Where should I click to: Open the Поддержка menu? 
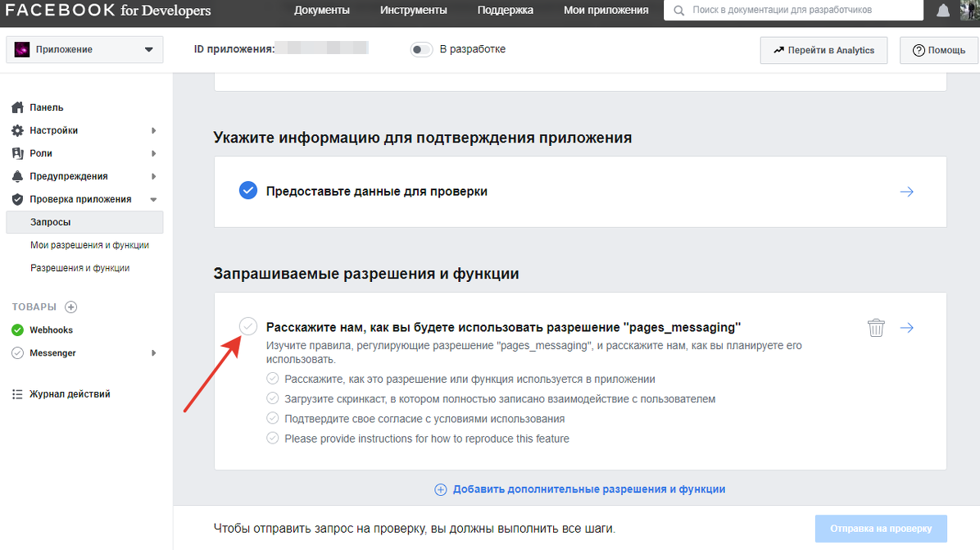[505, 10]
